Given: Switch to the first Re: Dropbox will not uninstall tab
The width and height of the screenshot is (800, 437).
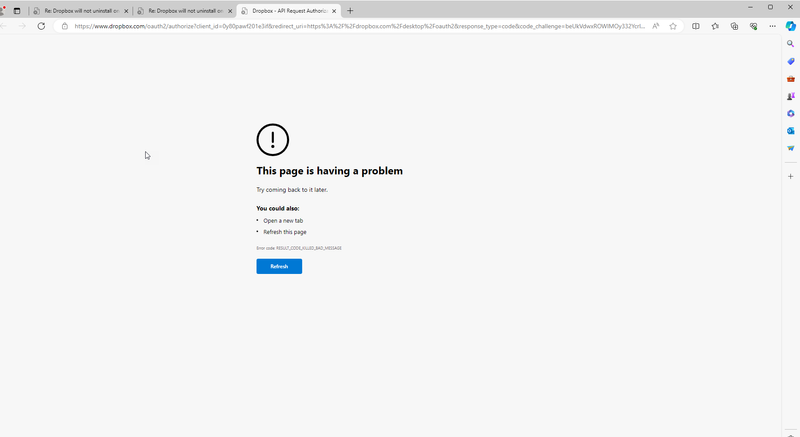Looking at the screenshot, I should point(81,11).
